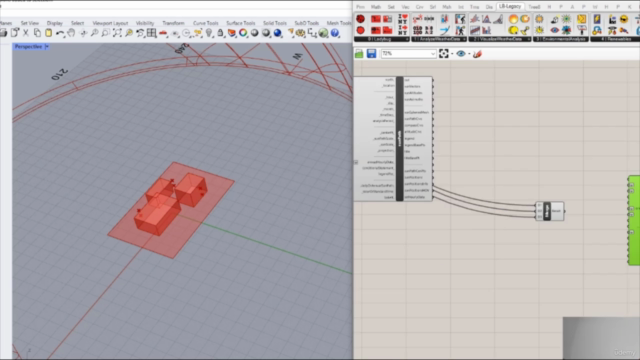640x360 pixels.
Task: Click the sunPath small plus expand button
Action: click(x=356, y=162)
